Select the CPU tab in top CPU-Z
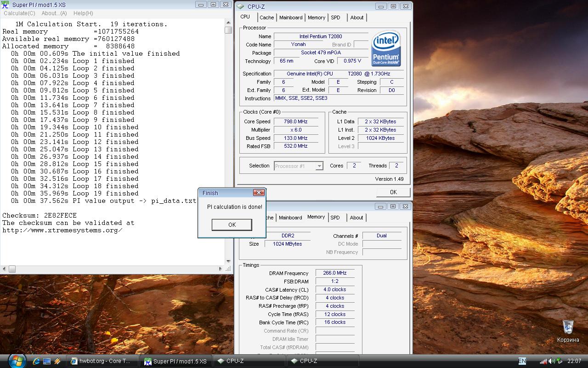This screenshot has width=588, height=368. [245, 17]
